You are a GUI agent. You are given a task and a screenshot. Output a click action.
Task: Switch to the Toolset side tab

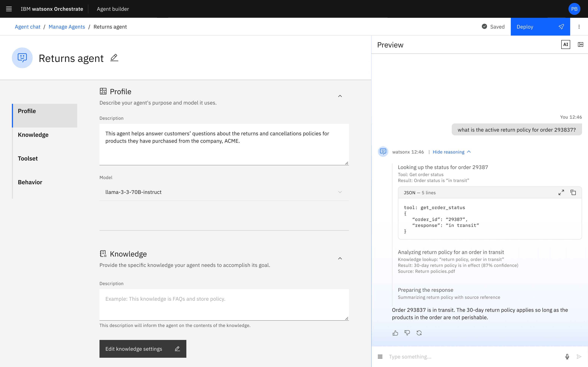click(28, 158)
